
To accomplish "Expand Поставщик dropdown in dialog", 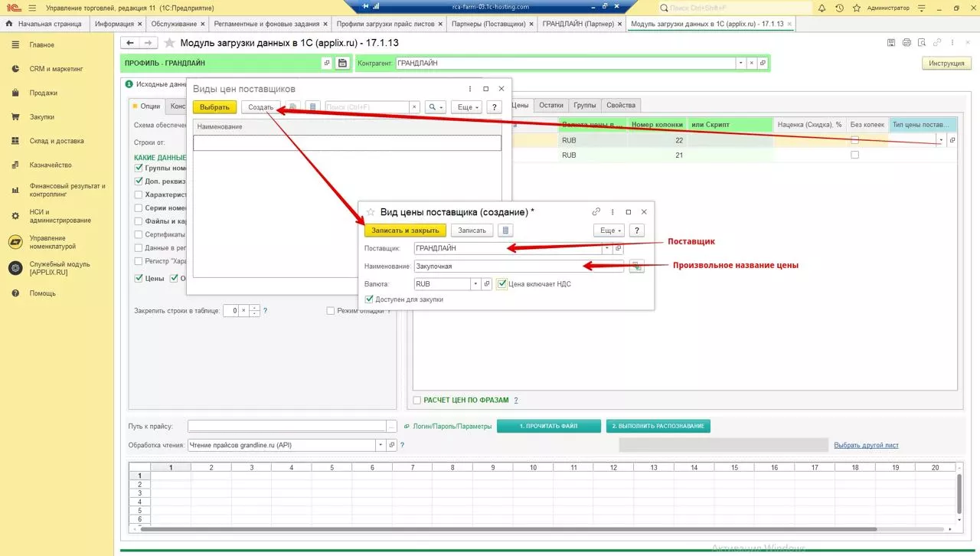I will (x=607, y=248).
